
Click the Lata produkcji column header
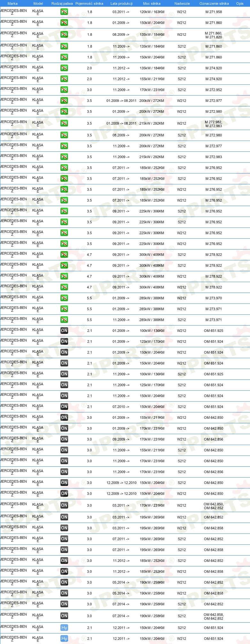click(121, 4)
